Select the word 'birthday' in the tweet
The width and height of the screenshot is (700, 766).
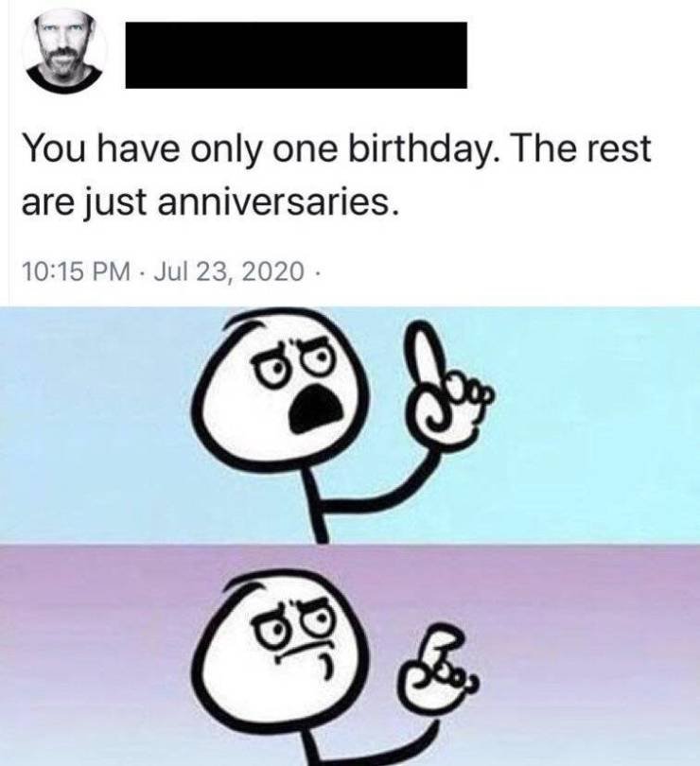(416, 148)
